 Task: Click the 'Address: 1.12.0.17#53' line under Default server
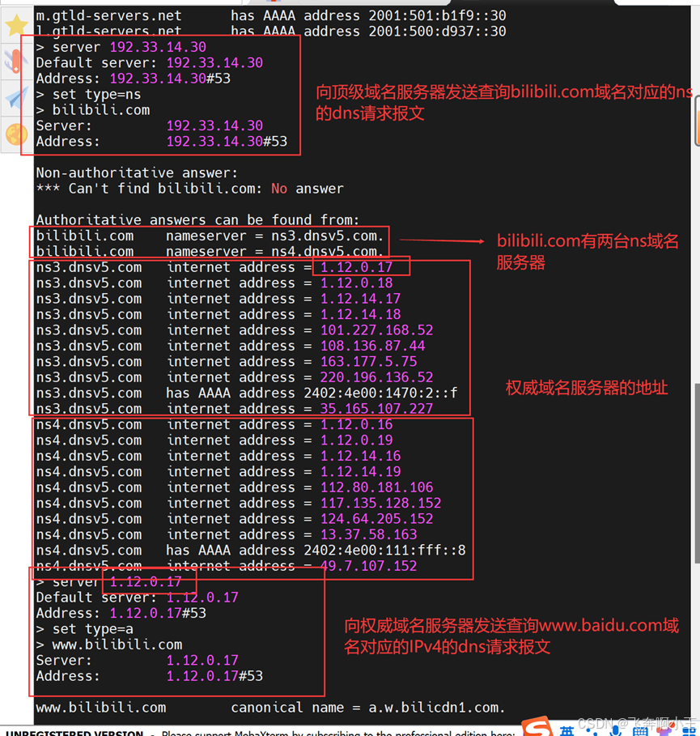(121, 613)
